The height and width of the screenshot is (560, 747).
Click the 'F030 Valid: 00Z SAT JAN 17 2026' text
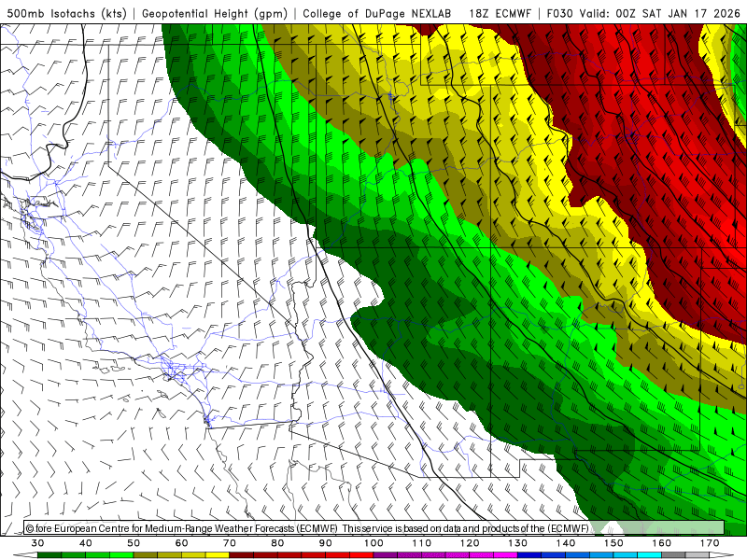click(x=643, y=14)
